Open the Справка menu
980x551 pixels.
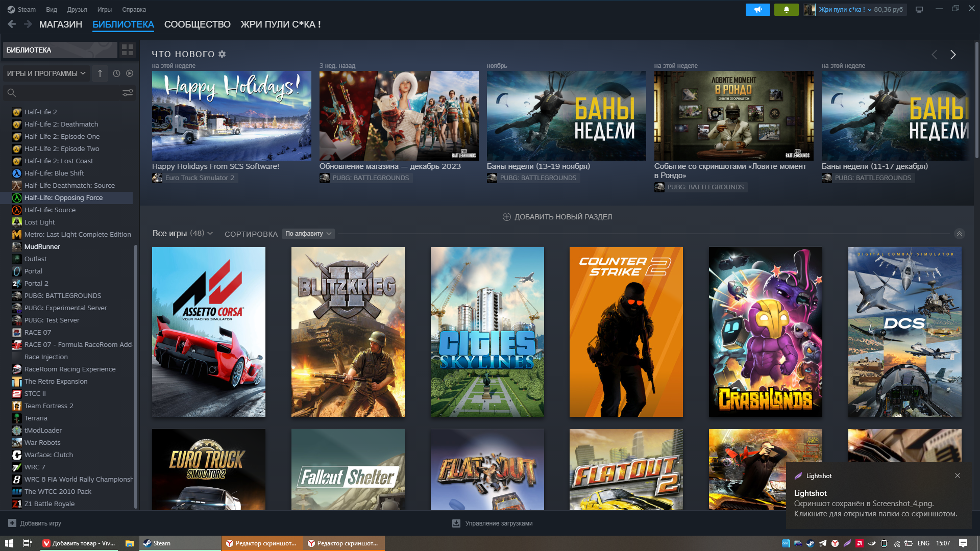coord(134,10)
